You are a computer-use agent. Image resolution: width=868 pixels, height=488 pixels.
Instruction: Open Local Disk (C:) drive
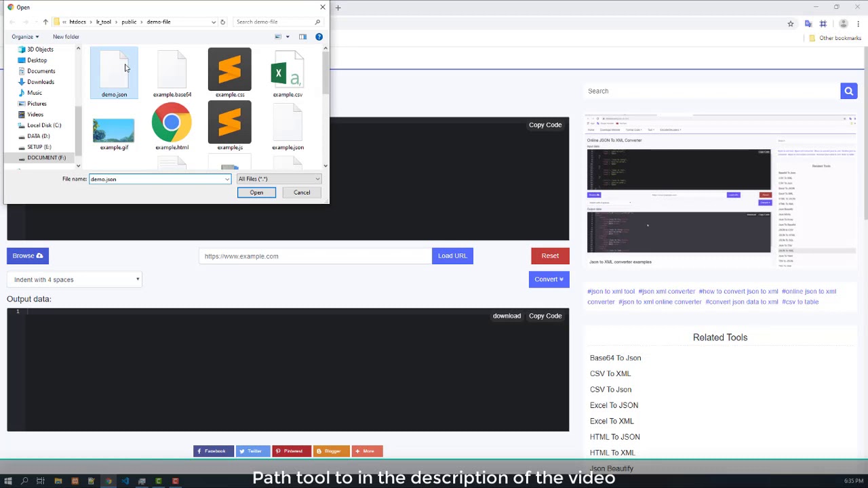(x=44, y=125)
